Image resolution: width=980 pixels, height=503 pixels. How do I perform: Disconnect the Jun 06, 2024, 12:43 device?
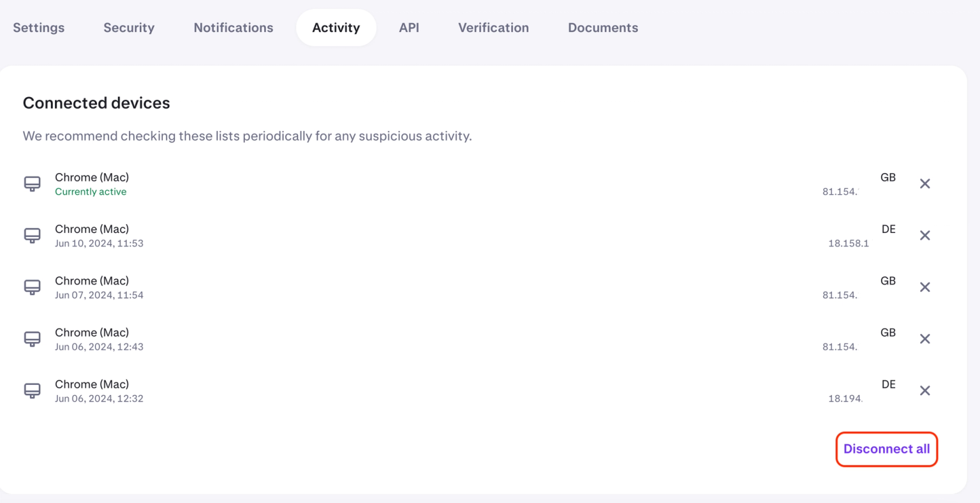pos(924,339)
